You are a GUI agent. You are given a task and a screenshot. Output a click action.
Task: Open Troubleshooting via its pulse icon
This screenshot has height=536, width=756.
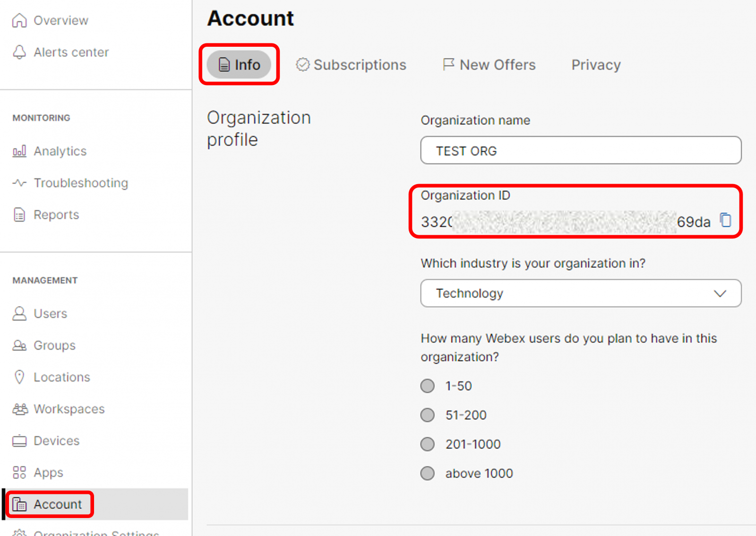point(19,183)
